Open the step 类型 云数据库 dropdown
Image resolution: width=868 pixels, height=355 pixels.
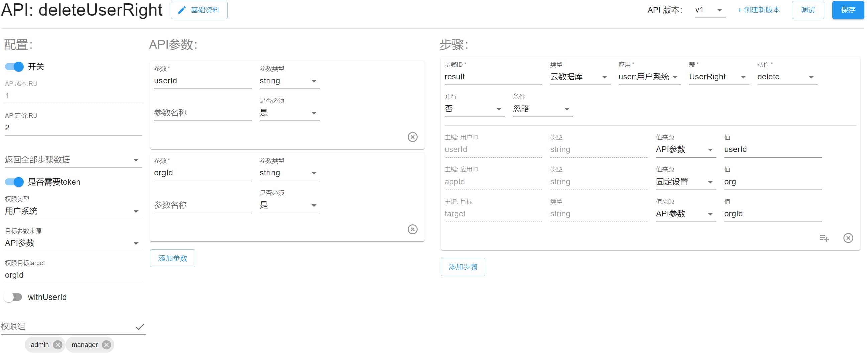(x=580, y=77)
